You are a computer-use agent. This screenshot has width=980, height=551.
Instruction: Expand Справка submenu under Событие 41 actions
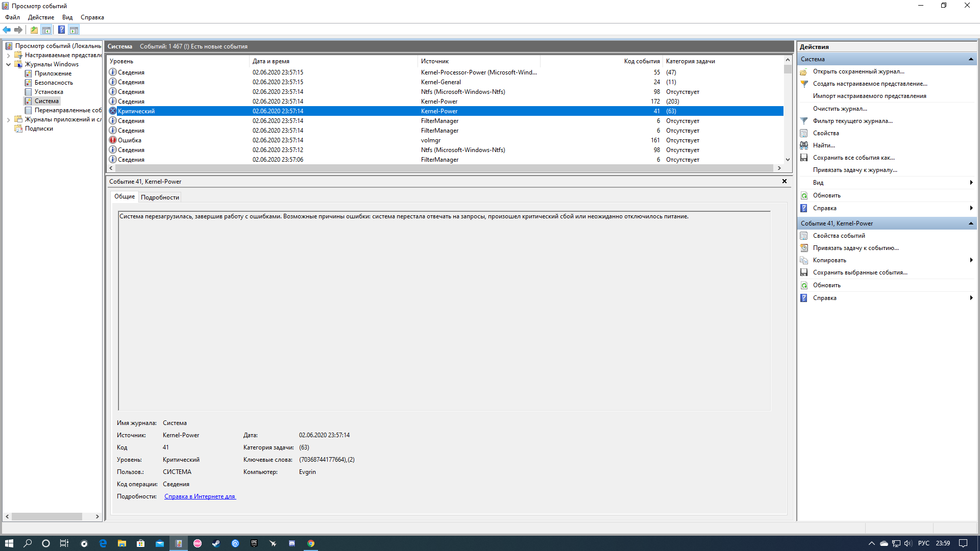971,298
